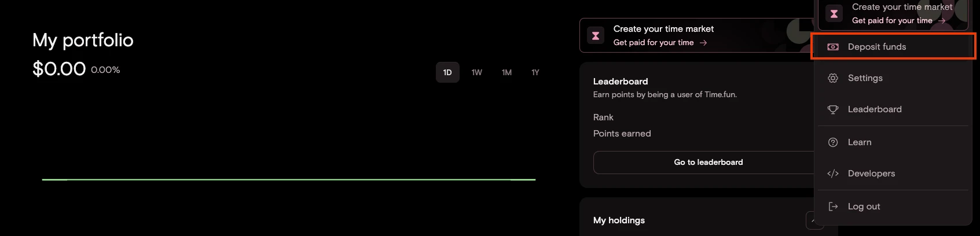Click the Log out arrow icon

[833, 207]
